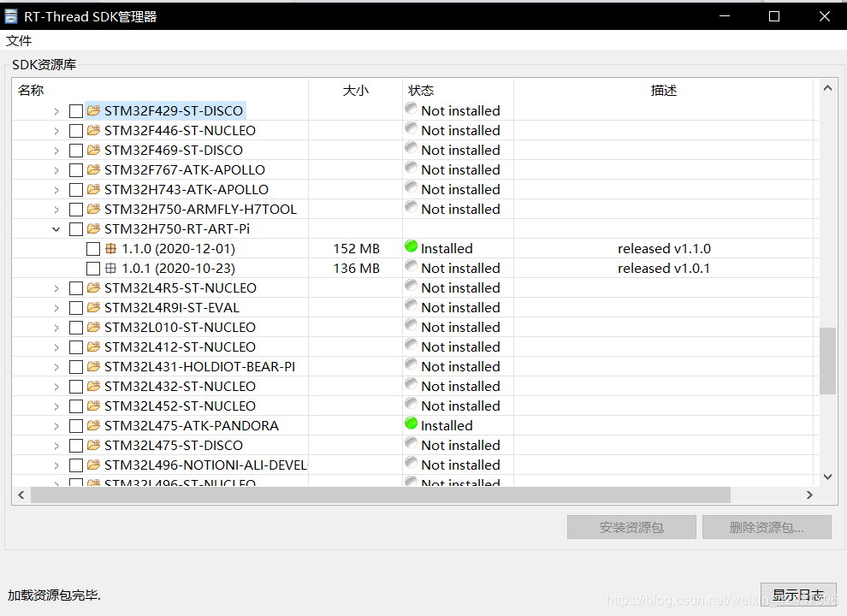Screen dimensions: 847x616
Task: Click the STM32L496-NOTIONI-ALI-DEVEL folder icon
Action: click(x=93, y=465)
